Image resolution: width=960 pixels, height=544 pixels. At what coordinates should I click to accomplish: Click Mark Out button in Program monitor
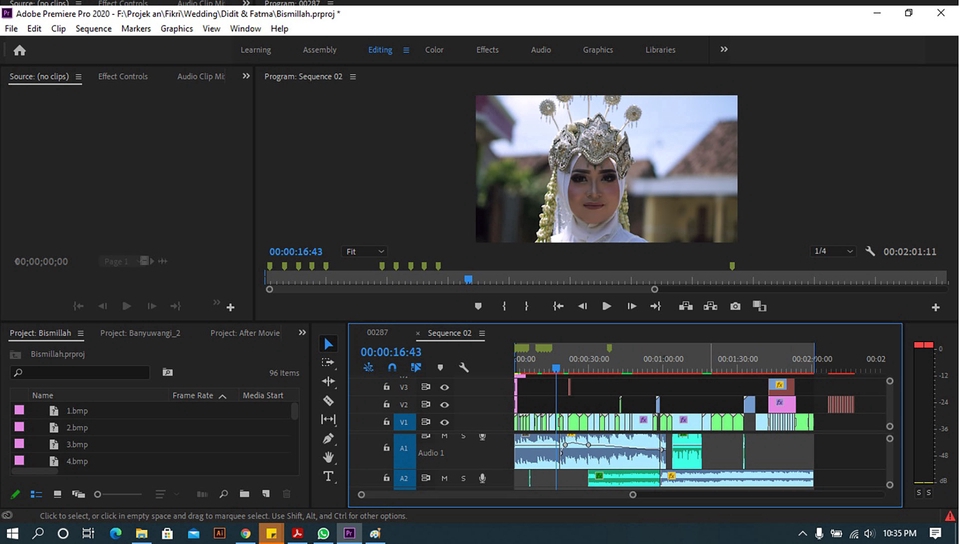pos(526,306)
